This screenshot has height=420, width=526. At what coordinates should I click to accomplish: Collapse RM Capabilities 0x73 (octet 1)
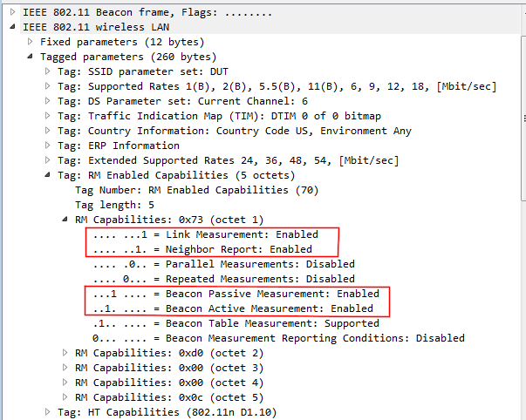pos(65,220)
